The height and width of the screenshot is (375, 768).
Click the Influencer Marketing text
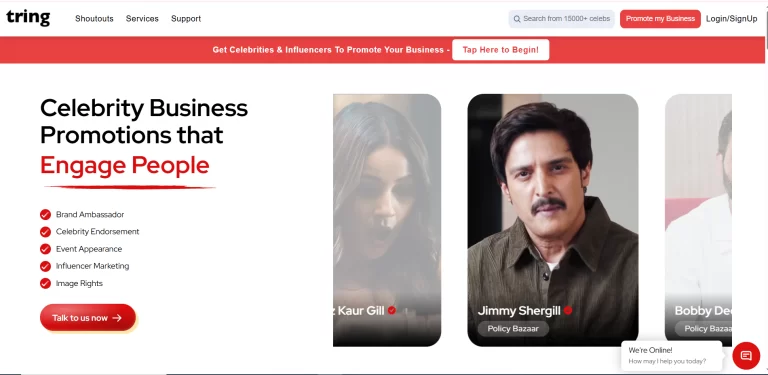[93, 266]
